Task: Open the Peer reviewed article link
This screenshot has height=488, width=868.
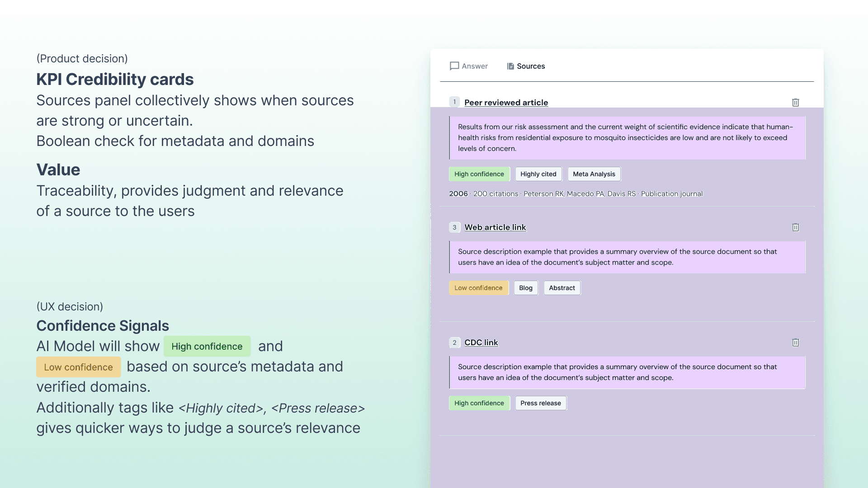Action: click(x=506, y=103)
